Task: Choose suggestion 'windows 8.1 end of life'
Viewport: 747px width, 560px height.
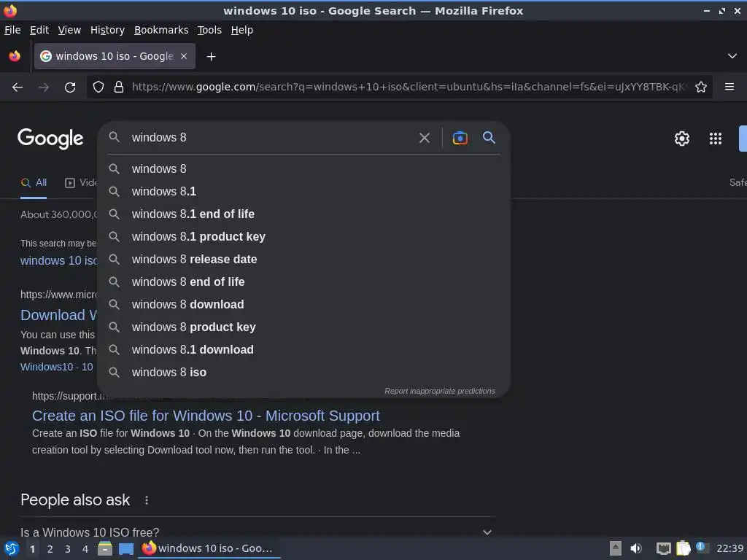Action: click(x=304, y=214)
